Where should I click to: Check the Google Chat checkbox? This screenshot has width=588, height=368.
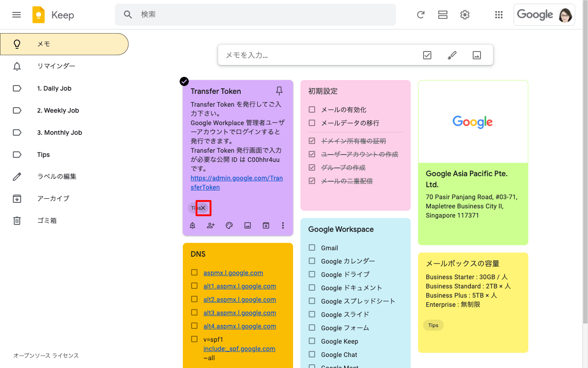click(312, 354)
